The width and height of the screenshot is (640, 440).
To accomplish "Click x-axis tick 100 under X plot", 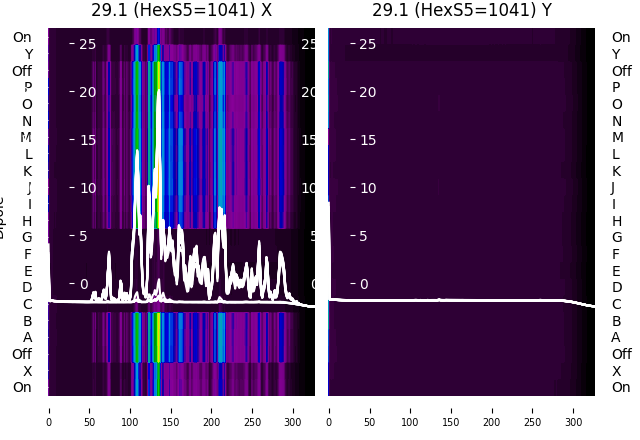I will (108, 409).
